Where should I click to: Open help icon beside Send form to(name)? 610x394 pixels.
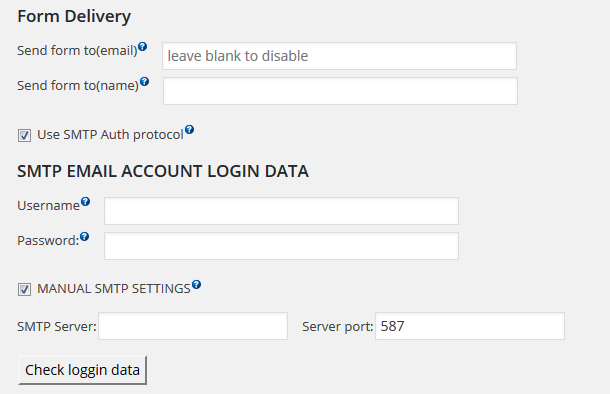(x=144, y=82)
